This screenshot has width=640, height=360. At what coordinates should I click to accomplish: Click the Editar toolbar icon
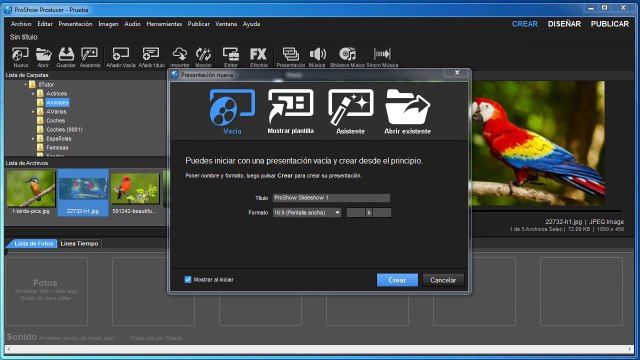coord(231,57)
